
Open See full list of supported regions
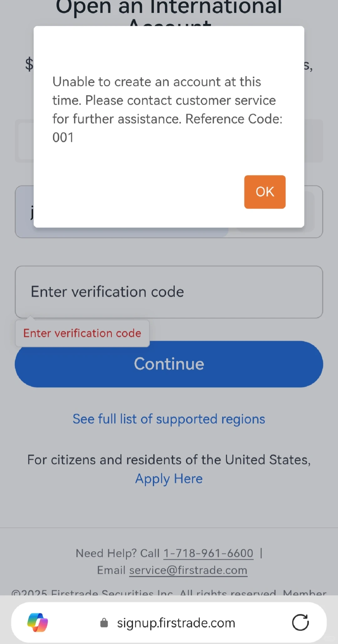(x=169, y=419)
